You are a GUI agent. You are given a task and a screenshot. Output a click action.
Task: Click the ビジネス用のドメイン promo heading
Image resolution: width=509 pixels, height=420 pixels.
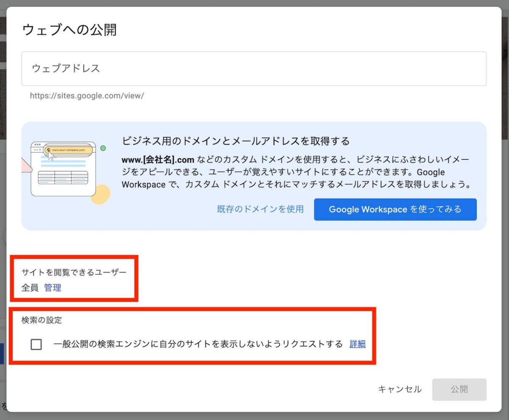pyautogui.click(x=235, y=141)
